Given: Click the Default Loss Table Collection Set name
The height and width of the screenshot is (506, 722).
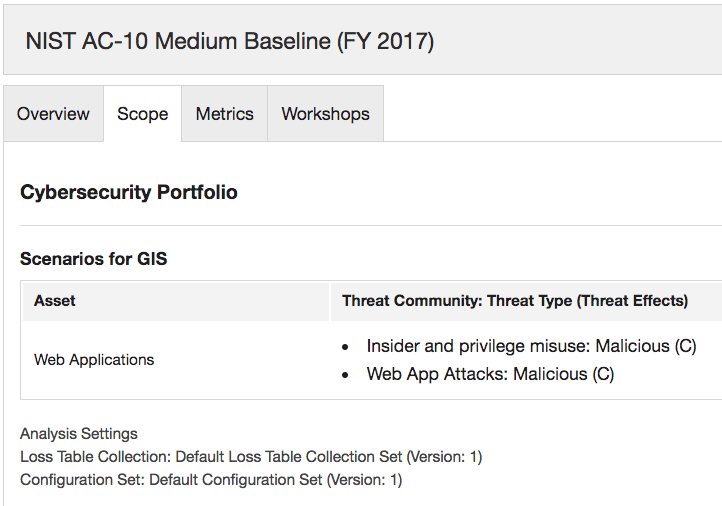Looking at the screenshot, I should click(x=289, y=457).
